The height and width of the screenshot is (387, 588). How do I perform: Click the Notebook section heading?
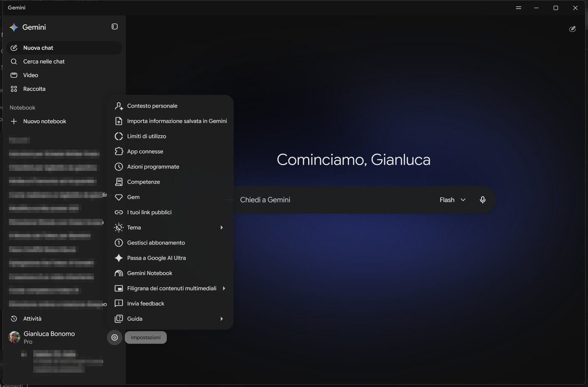pyautogui.click(x=23, y=108)
